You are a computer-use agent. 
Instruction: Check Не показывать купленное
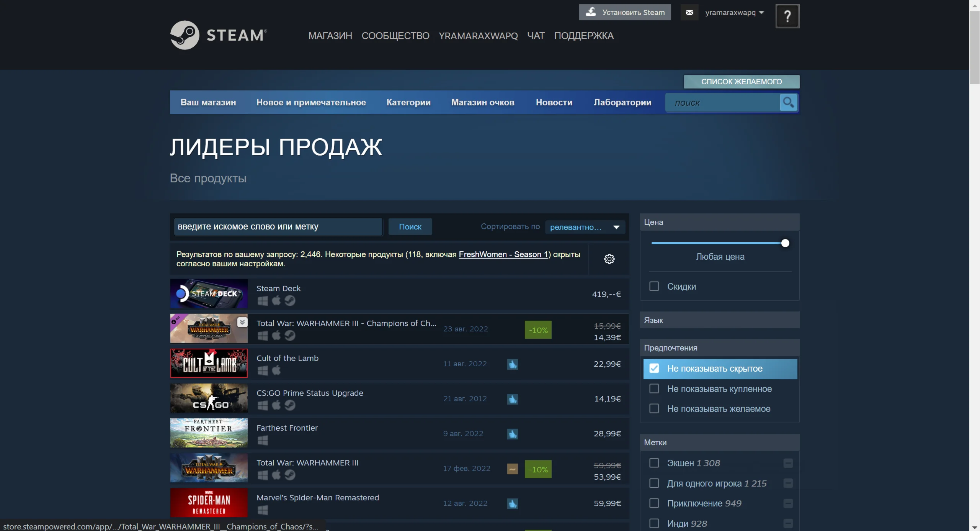[654, 389]
